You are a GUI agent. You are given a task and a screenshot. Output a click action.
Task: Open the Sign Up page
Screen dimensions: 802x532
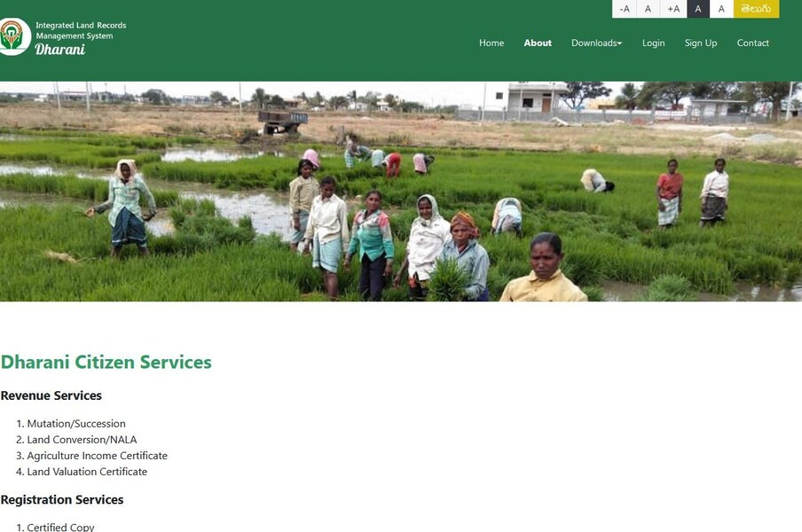[701, 43]
